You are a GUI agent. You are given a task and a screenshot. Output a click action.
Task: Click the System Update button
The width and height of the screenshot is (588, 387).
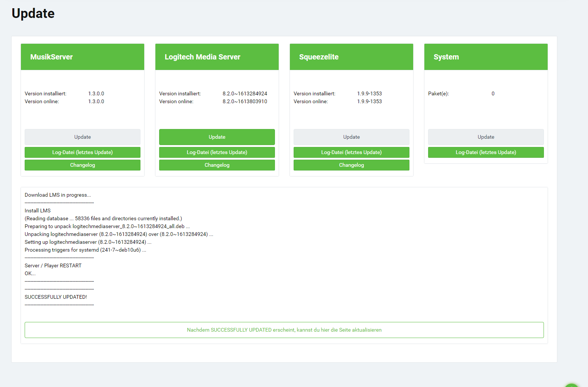pos(486,137)
